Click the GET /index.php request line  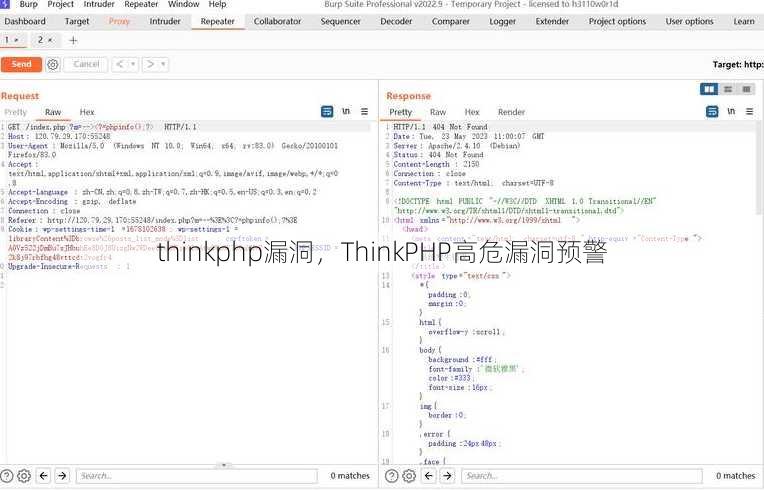coord(102,127)
